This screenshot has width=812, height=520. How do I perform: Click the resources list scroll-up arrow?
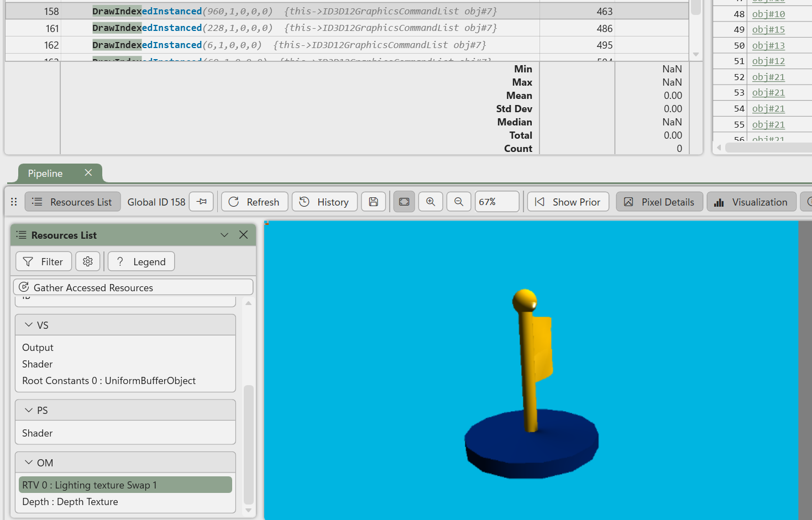pos(249,303)
